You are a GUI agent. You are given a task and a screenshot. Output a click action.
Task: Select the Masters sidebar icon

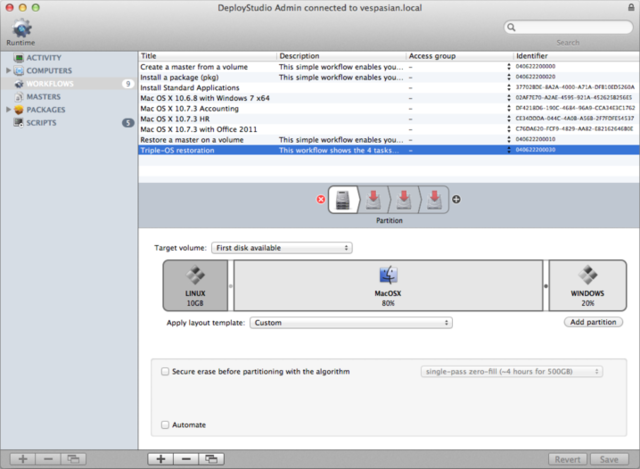18,97
